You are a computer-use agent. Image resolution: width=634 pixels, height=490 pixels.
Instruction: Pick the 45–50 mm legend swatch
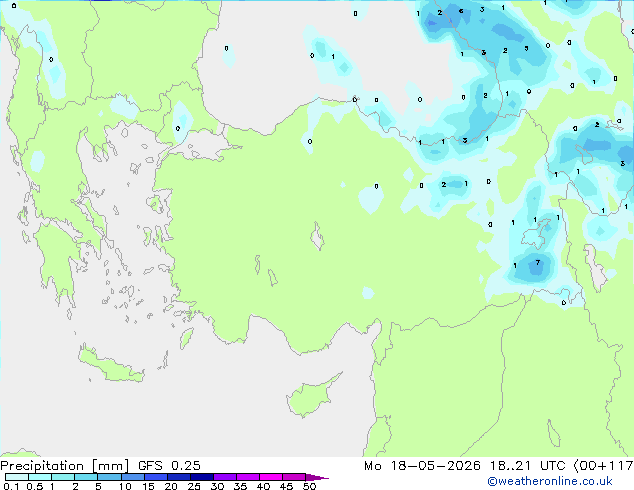click(294, 477)
